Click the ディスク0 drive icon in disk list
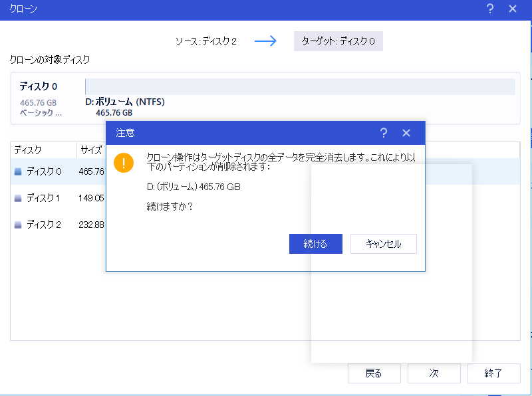Screen dimensions: 532x396 19,171
